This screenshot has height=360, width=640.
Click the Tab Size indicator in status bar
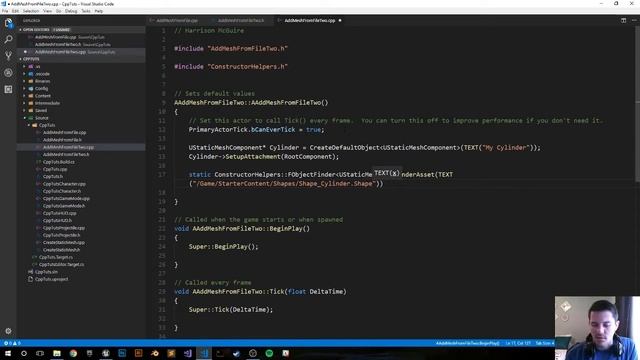click(545, 343)
